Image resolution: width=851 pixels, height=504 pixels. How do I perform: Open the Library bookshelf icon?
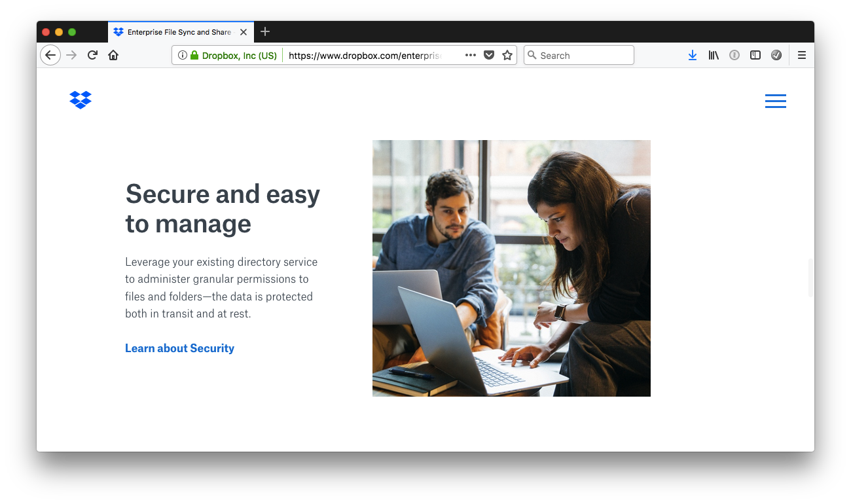(714, 56)
